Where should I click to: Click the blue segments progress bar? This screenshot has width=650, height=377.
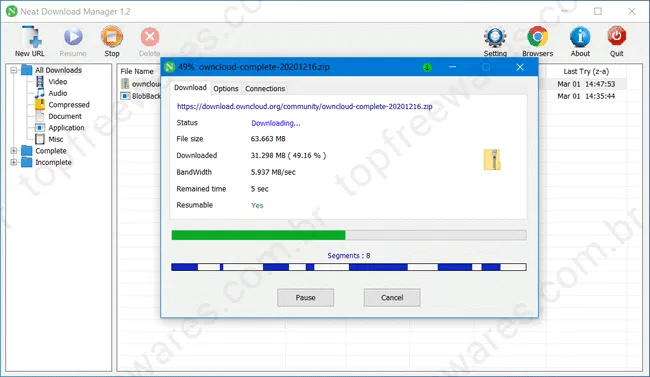[x=349, y=267]
